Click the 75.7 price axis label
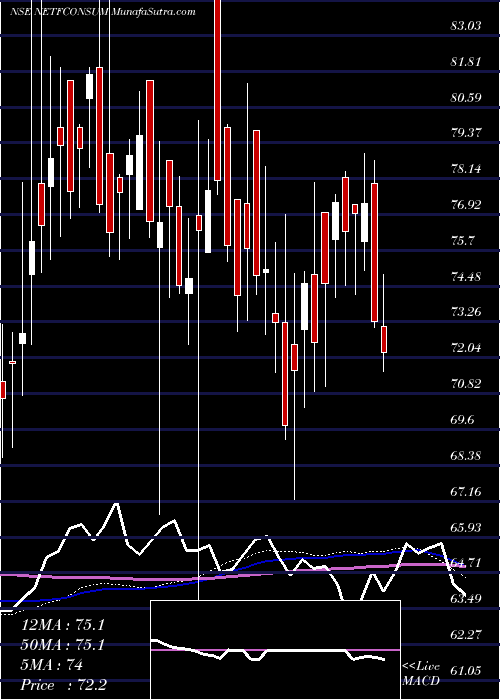Screen dimensions: 500x700 coord(462,241)
